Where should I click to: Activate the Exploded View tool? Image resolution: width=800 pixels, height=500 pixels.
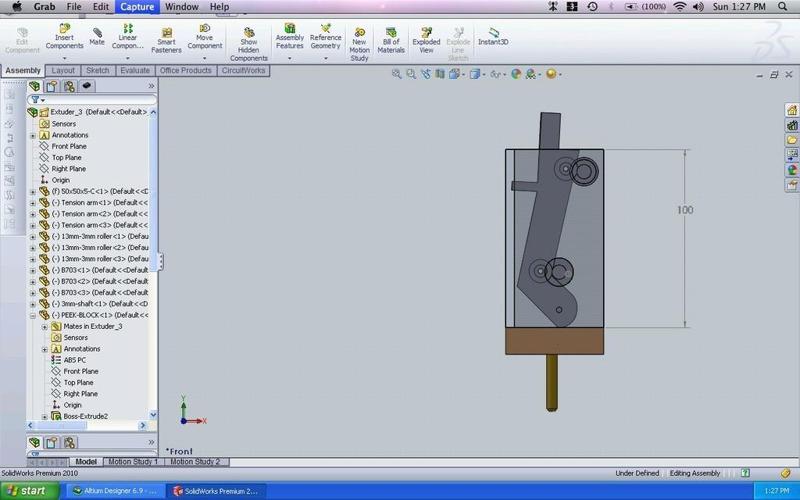(x=427, y=36)
